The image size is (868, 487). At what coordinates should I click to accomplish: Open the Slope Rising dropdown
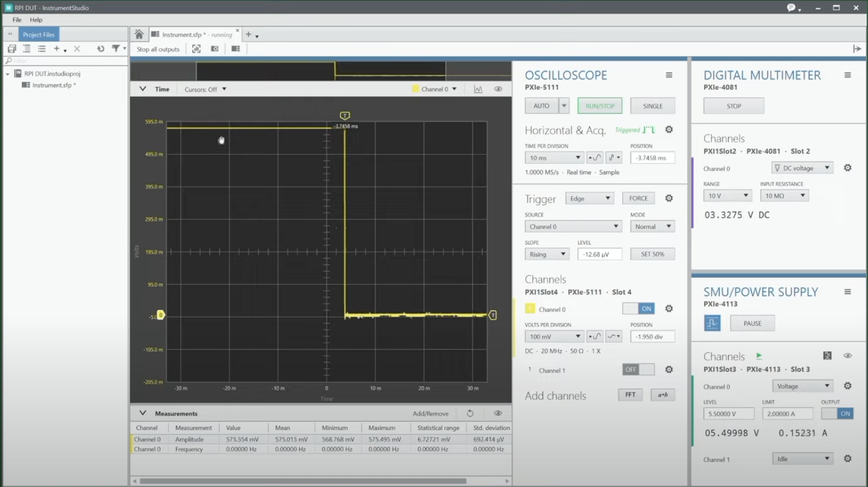point(547,254)
